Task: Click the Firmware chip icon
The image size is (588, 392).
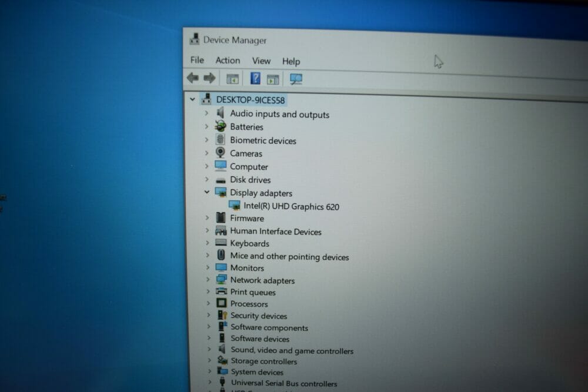Action: 221,217
